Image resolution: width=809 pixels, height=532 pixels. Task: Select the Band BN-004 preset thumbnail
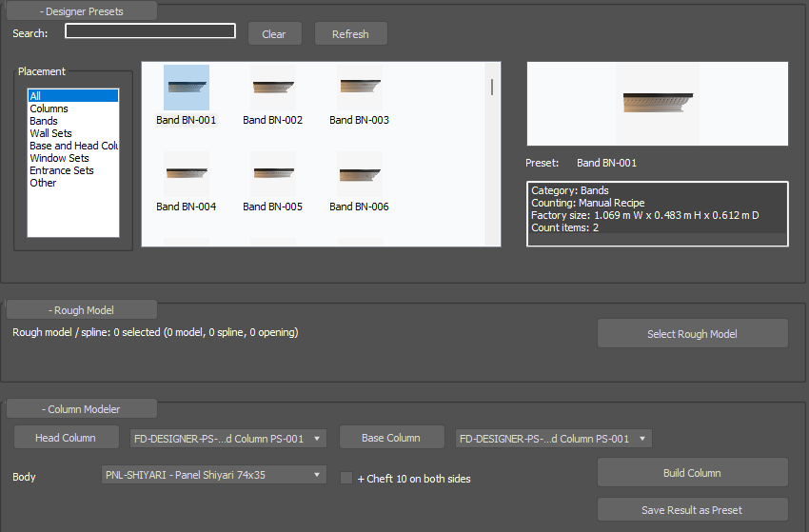[187, 174]
